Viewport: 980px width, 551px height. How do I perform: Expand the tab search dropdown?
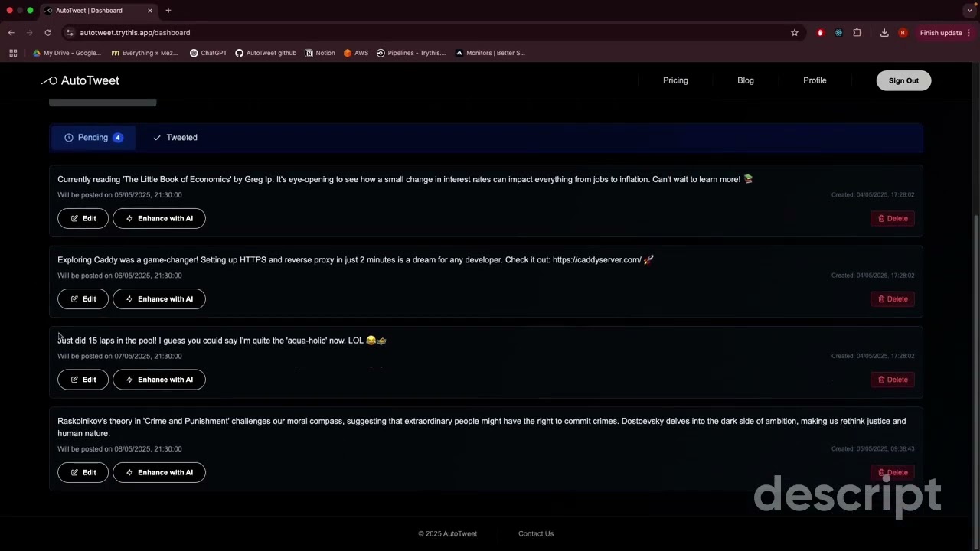[x=969, y=11]
